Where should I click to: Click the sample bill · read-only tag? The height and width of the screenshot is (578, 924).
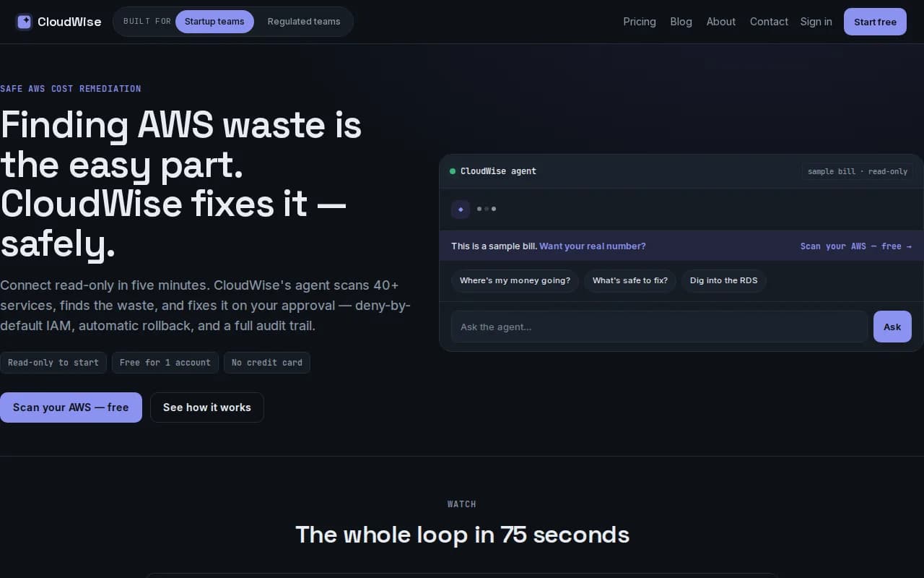[858, 171]
